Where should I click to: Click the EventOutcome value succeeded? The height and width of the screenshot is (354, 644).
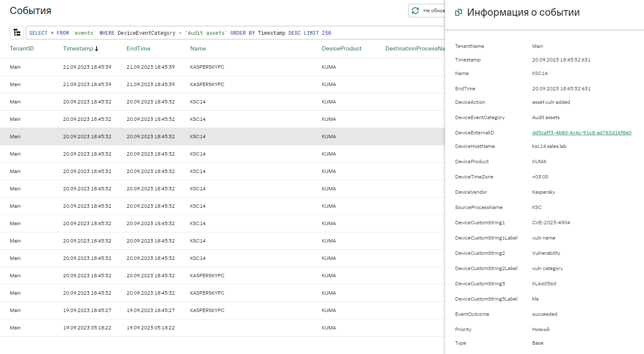click(544, 314)
